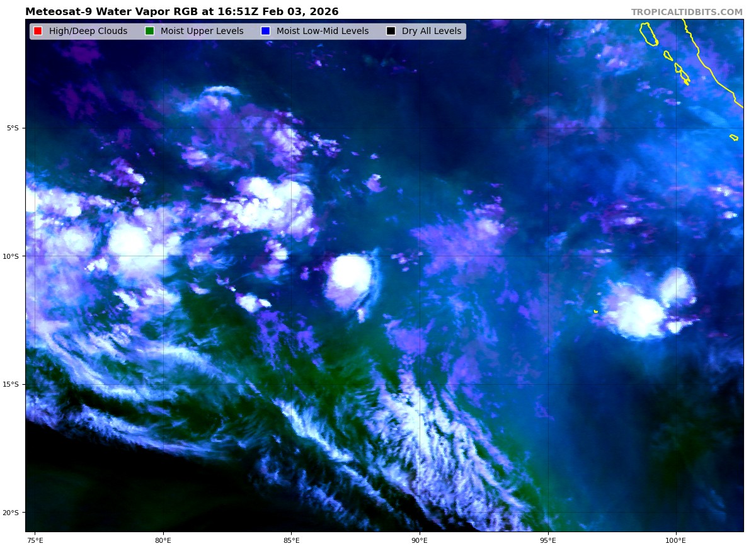756x546 pixels.
Task: Click the 15°S latitude axis label
Action: click(11, 384)
